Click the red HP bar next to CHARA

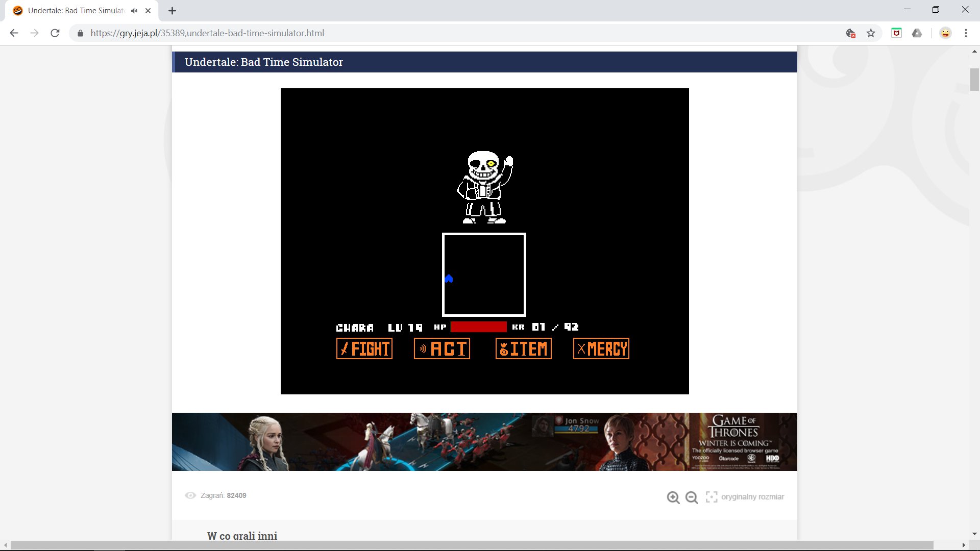coord(478,327)
